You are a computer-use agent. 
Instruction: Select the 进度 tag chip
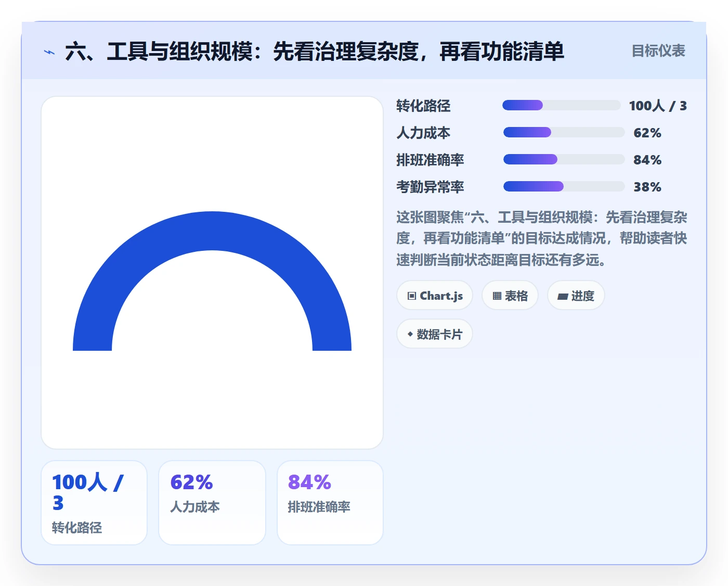(576, 296)
